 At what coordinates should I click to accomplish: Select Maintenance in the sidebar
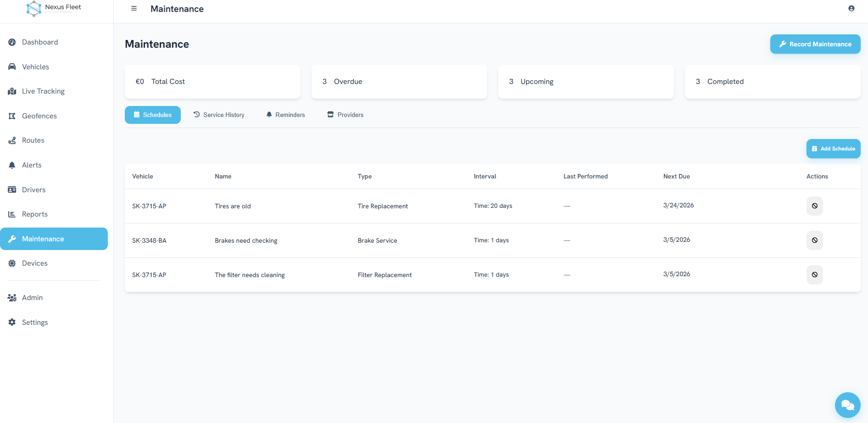(54, 239)
